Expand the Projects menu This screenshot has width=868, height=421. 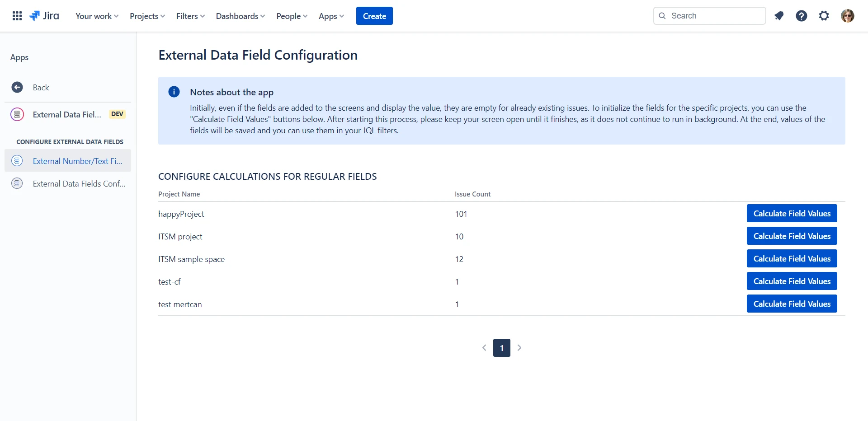pos(147,16)
